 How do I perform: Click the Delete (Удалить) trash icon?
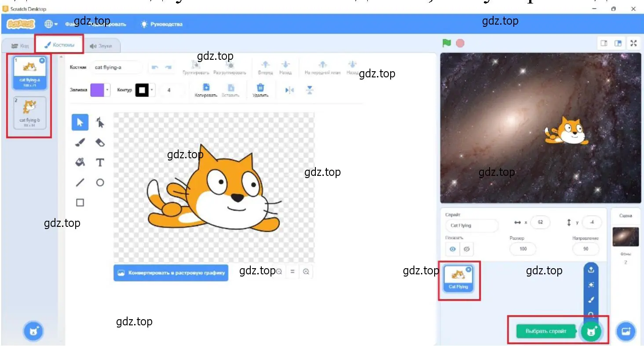pyautogui.click(x=260, y=87)
